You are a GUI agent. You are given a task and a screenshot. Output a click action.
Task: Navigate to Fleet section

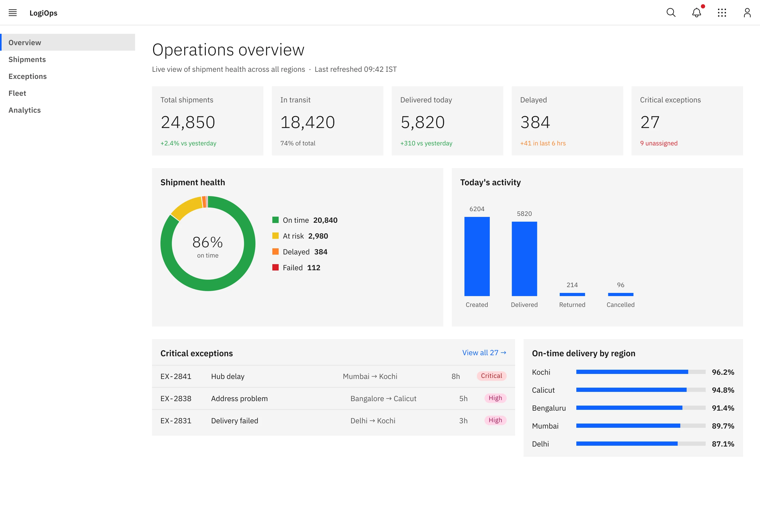(x=68, y=93)
